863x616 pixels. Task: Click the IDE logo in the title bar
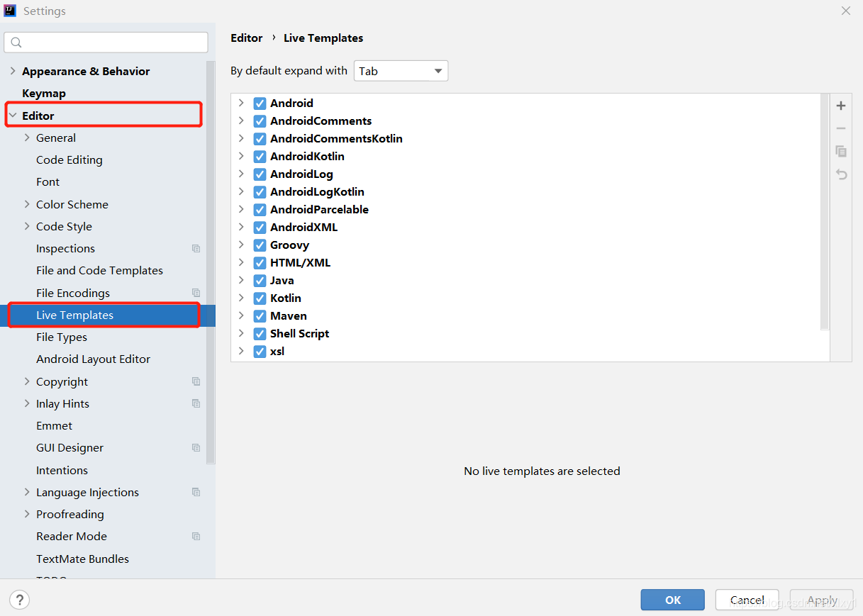click(x=9, y=10)
